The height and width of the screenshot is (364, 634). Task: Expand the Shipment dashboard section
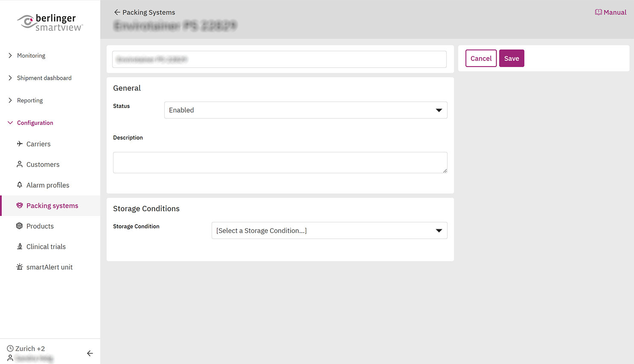click(10, 78)
